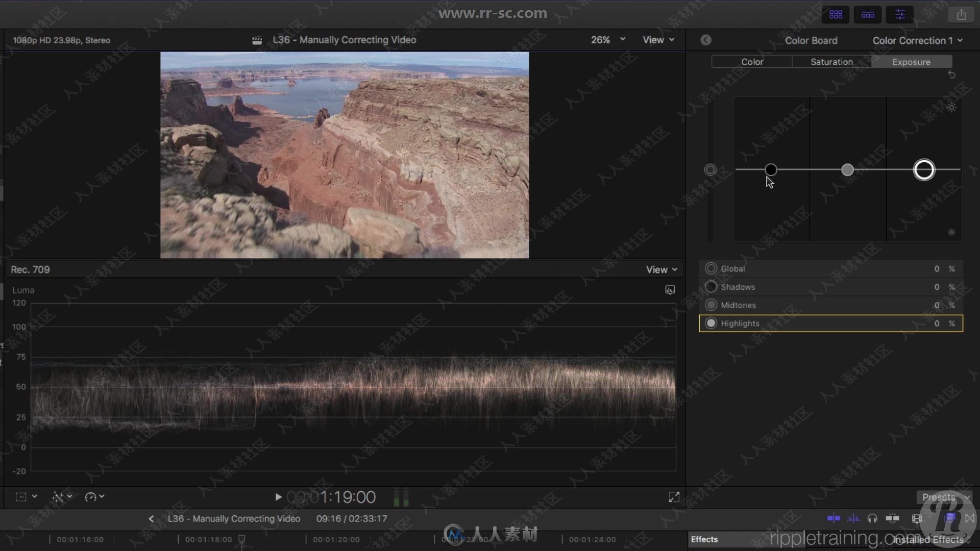Select the Saturation tab
Image resolution: width=980 pixels, height=551 pixels.
point(831,62)
